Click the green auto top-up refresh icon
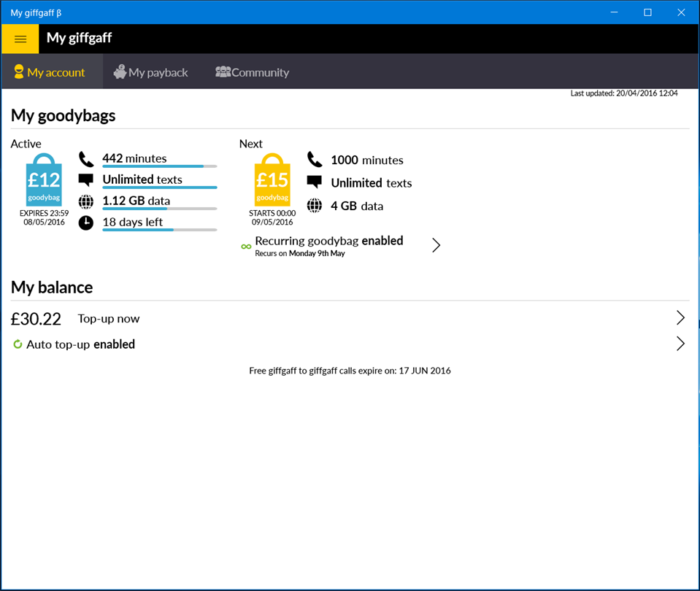 click(18, 344)
